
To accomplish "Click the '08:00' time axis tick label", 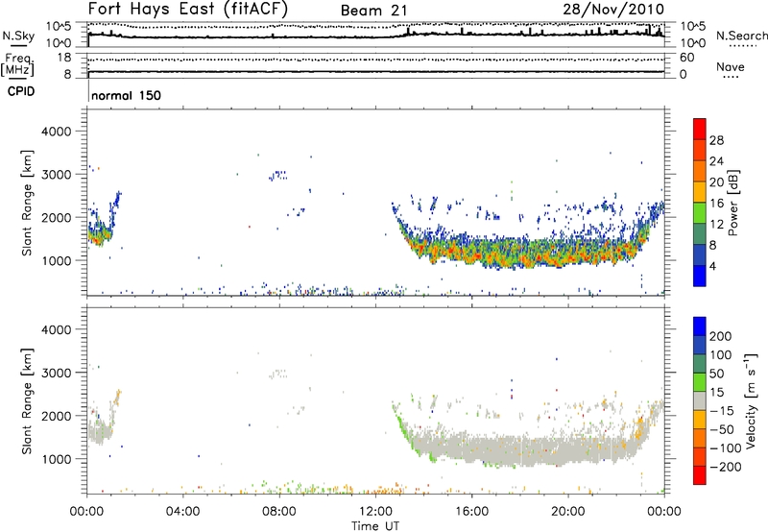I will [x=279, y=512].
